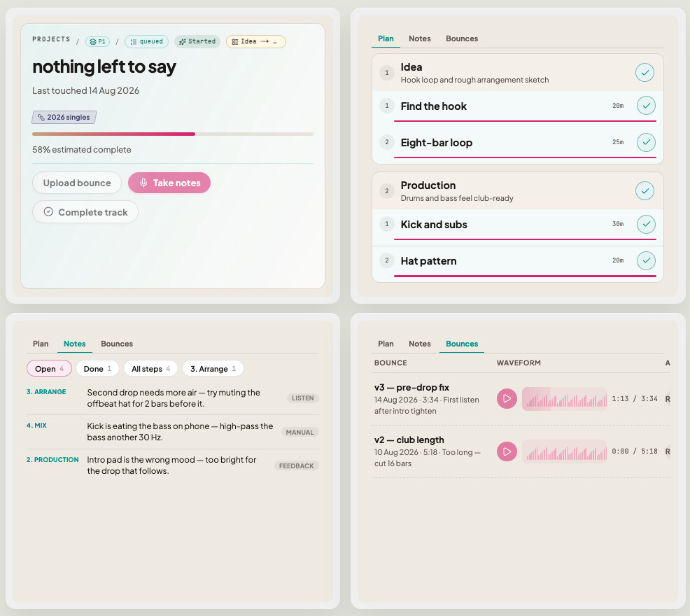Image resolution: width=690 pixels, height=616 pixels.
Task: Toggle the Production stage checkmark
Action: (x=645, y=190)
